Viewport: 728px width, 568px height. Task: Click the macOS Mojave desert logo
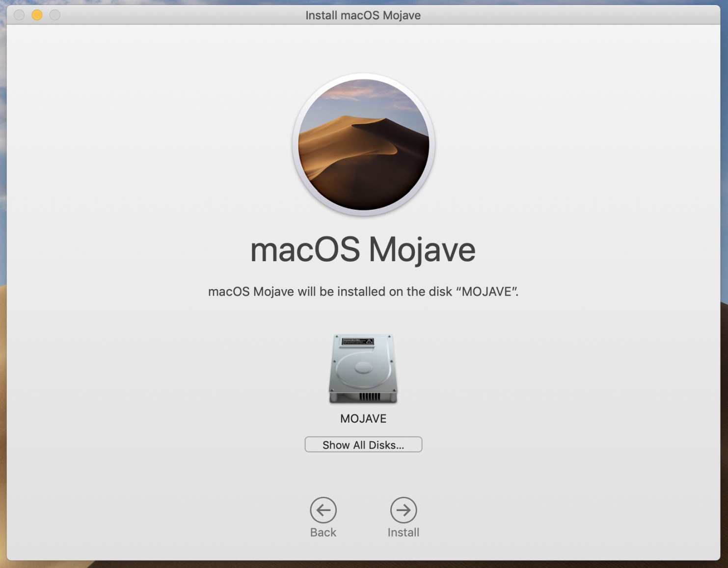click(364, 145)
